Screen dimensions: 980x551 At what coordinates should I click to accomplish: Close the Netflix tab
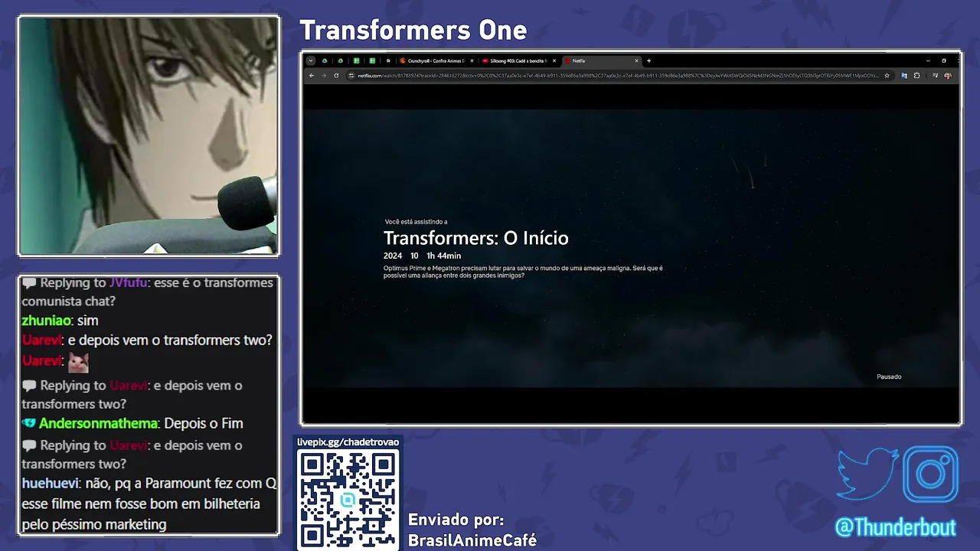point(636,60)
